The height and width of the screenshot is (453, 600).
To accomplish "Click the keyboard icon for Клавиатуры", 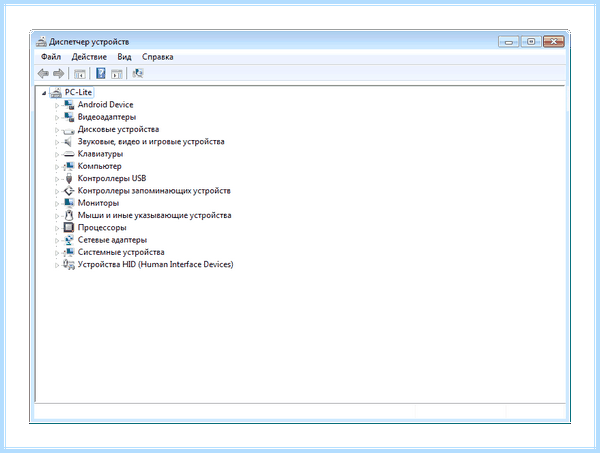I will [x=69, y=154].
